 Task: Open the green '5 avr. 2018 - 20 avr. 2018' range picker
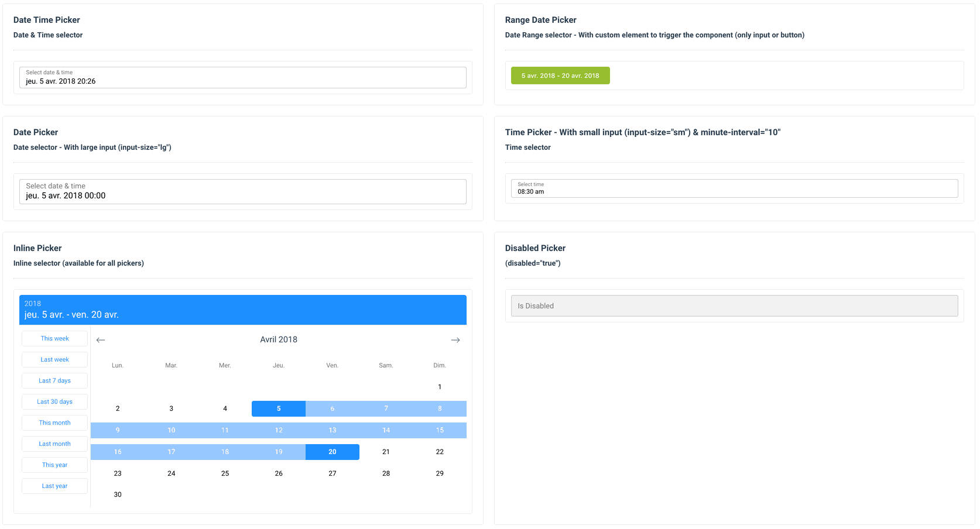[x=560, y=75]
